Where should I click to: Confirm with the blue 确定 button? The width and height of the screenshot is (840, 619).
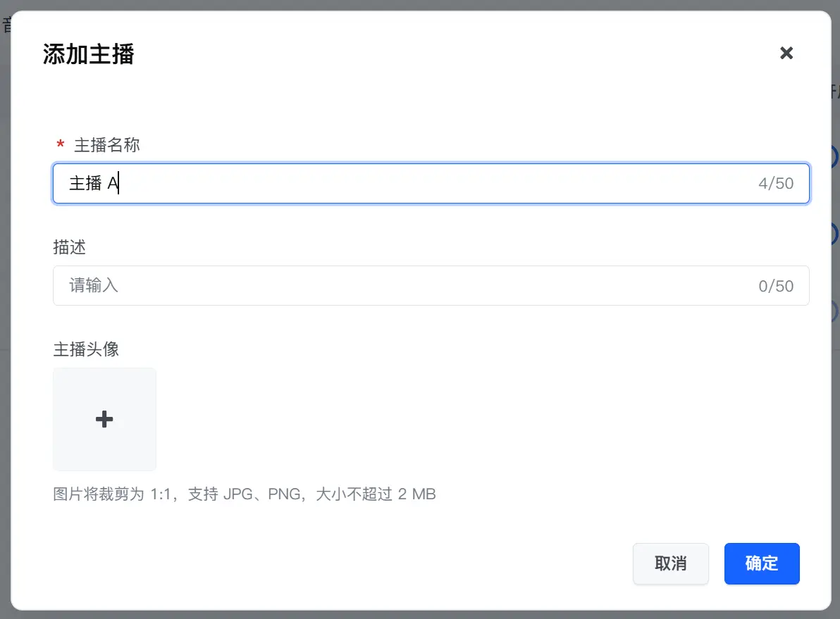(762, 563)
